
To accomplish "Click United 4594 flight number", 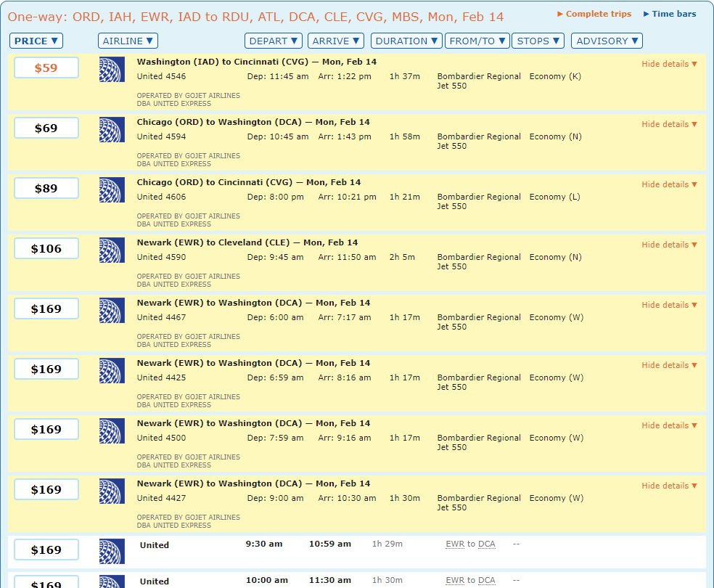I will (x=162, y=136).
